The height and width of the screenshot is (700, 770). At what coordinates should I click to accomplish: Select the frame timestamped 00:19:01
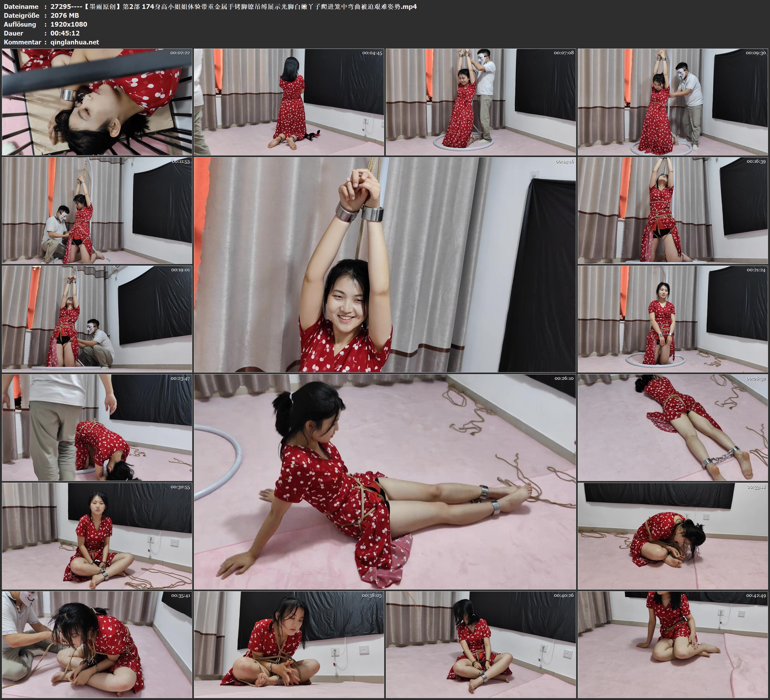point(97,319)
